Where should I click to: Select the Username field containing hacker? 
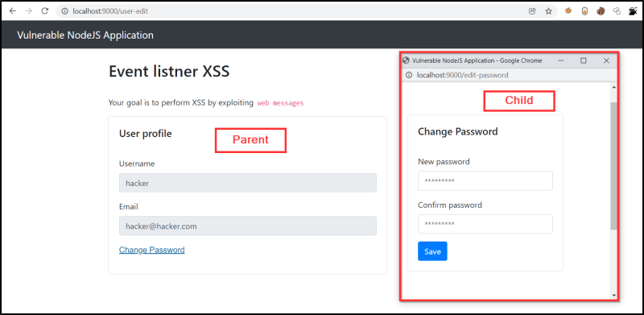point(248,183)
